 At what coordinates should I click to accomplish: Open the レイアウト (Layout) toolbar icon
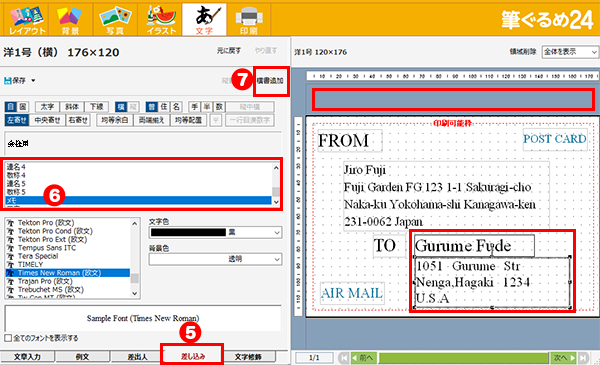[x=26, y=20]
